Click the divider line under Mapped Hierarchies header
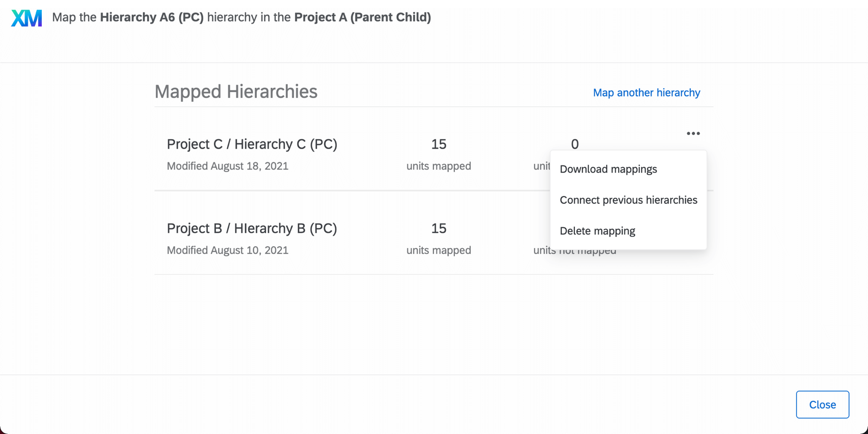This screenshot has width=868, height=434. pyautogui.click(x=434, y=107)
